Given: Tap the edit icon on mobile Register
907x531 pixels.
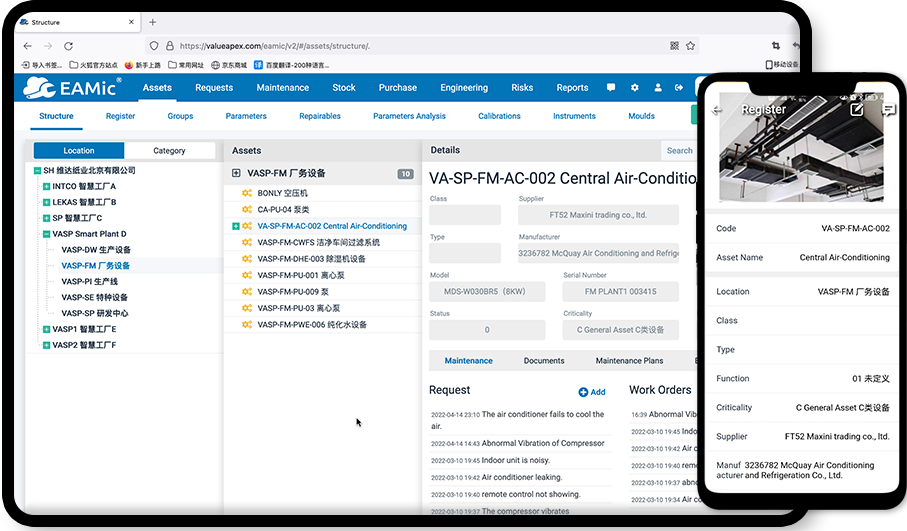Looking at the screenshot, I should pyautogui.click(x=856, y=109).
